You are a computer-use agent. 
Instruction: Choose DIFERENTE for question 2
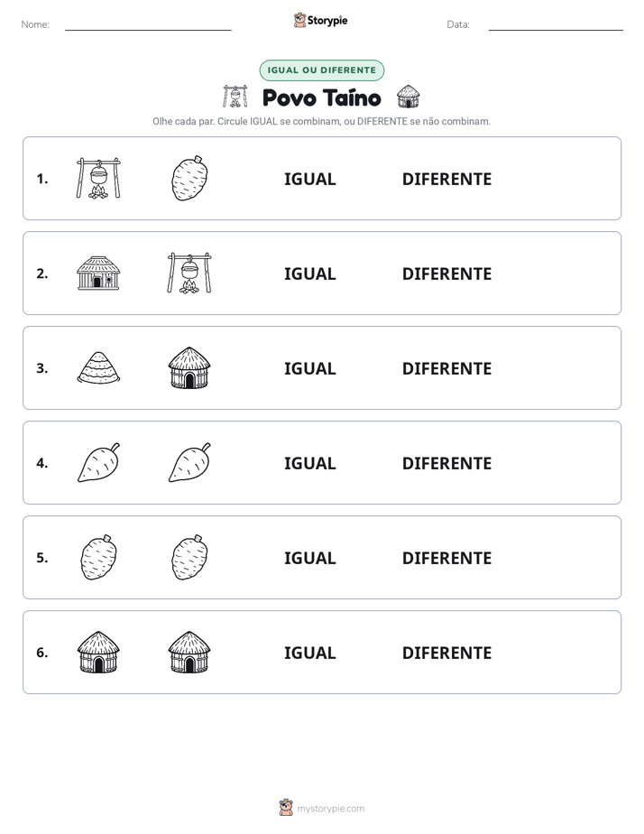[x=446, y=273]
